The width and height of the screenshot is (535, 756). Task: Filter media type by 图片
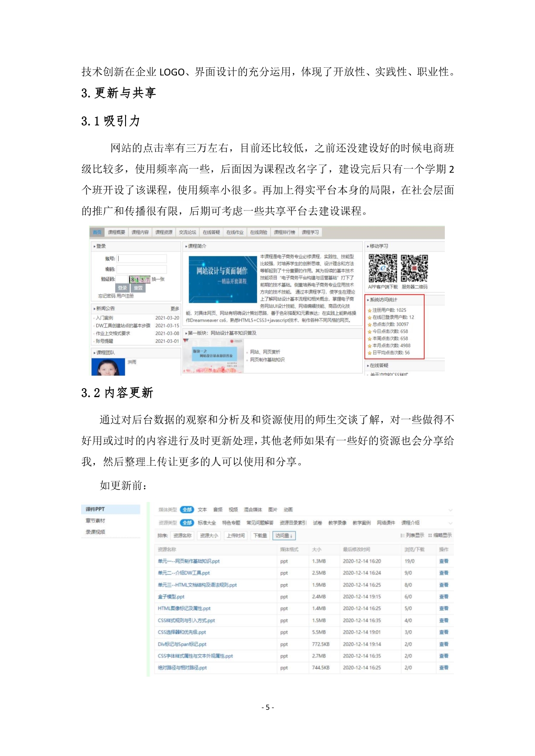point(273,509)
